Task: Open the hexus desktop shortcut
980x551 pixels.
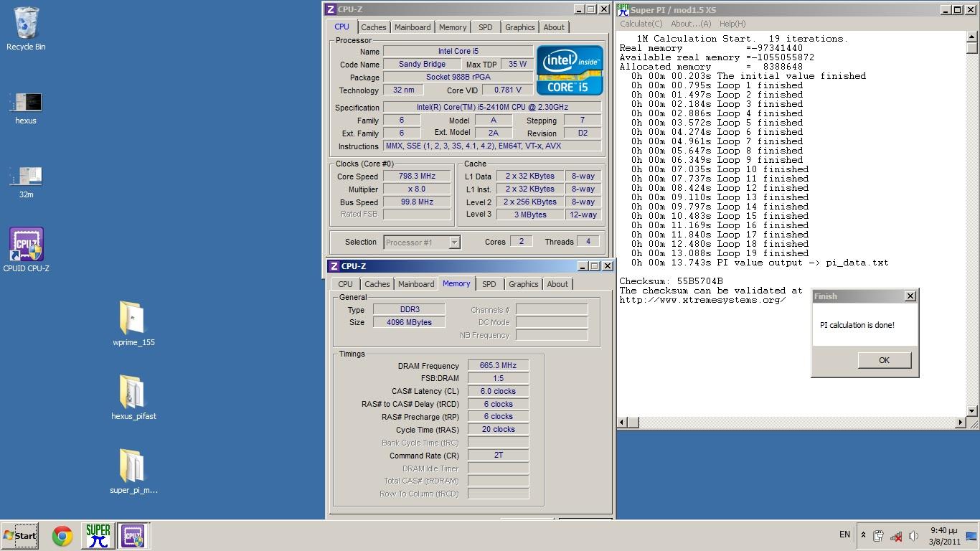Action: pos(26,108)
